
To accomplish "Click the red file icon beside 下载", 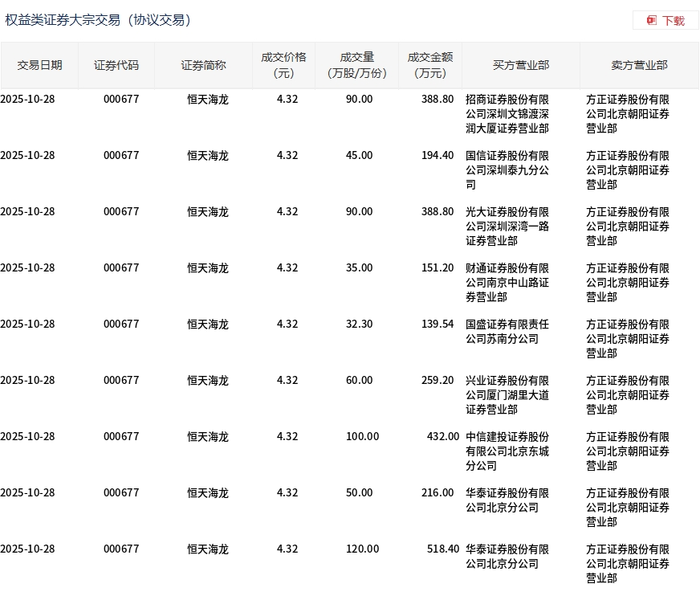I will [651, 20].
